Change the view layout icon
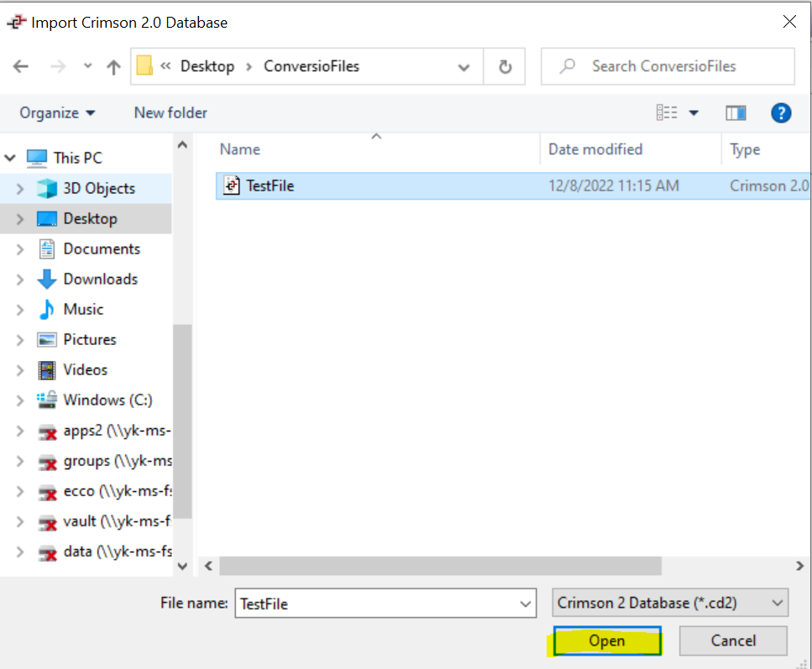This screenshot has height=669, width=812. click(667, 112)
